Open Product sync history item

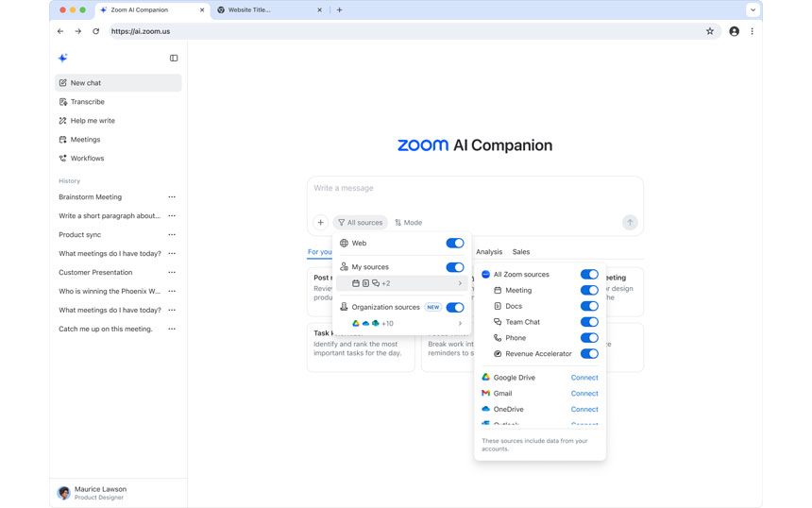(79, 234)
